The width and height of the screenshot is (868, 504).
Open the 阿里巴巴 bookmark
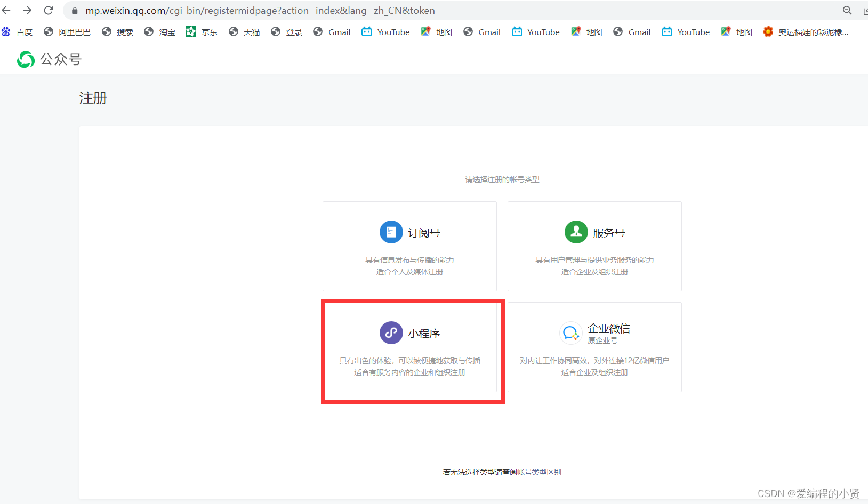pos(68,32)
